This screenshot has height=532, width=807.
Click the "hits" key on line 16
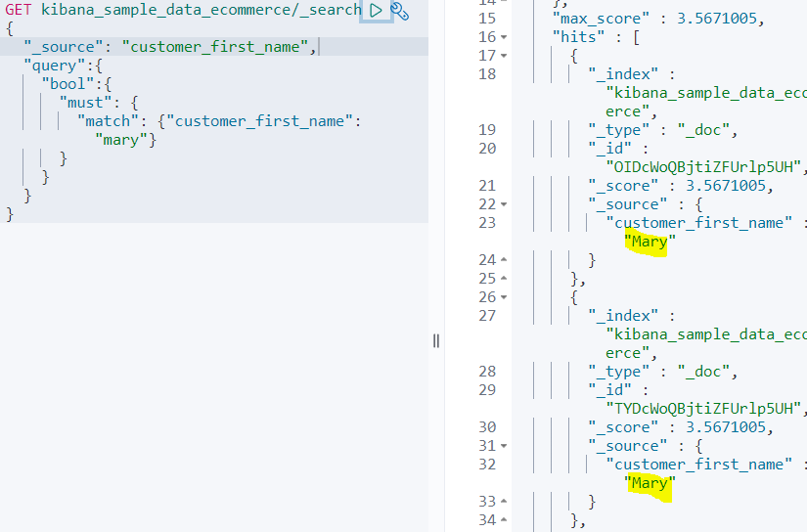coord(578,37)
